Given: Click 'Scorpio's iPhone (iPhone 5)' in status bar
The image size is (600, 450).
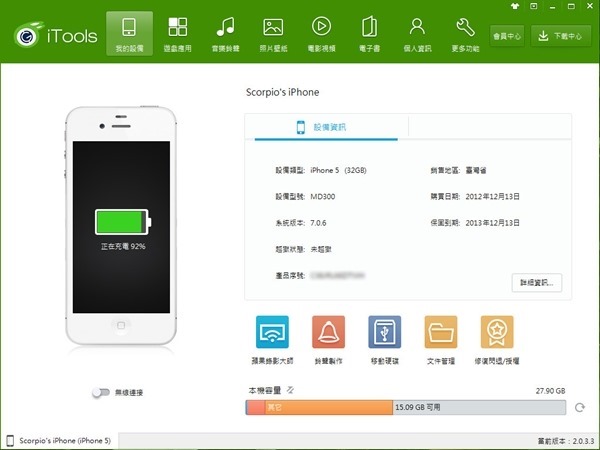Looking at the screenshot, I should point(65,440).
